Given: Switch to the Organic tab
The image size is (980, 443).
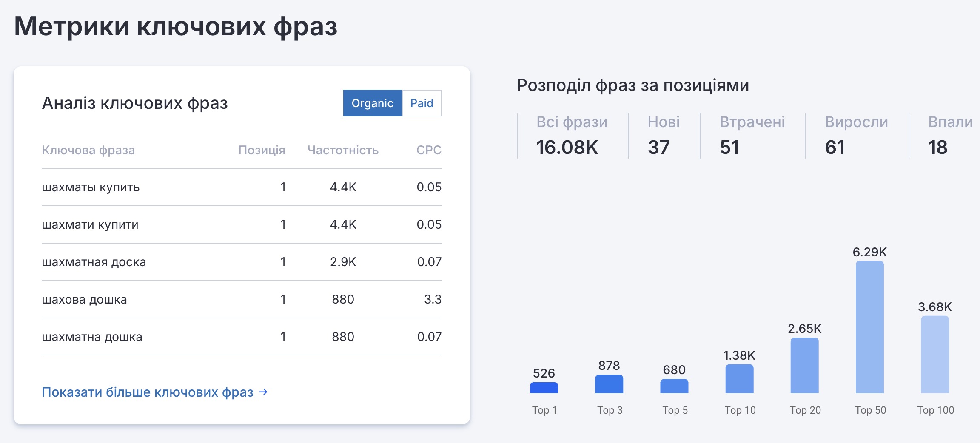Looking at the screenshot, I should click(x=372, y=103).
